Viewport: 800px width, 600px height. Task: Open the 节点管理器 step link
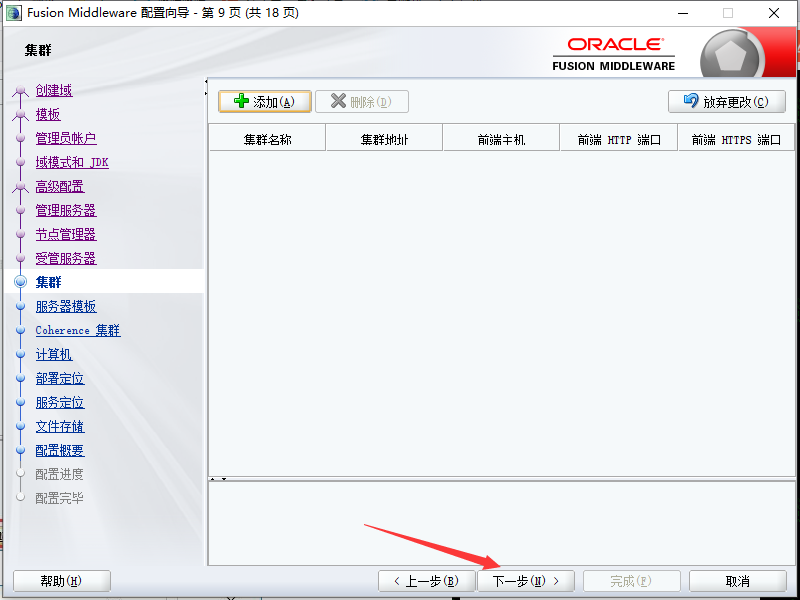[x=66, y=234]
